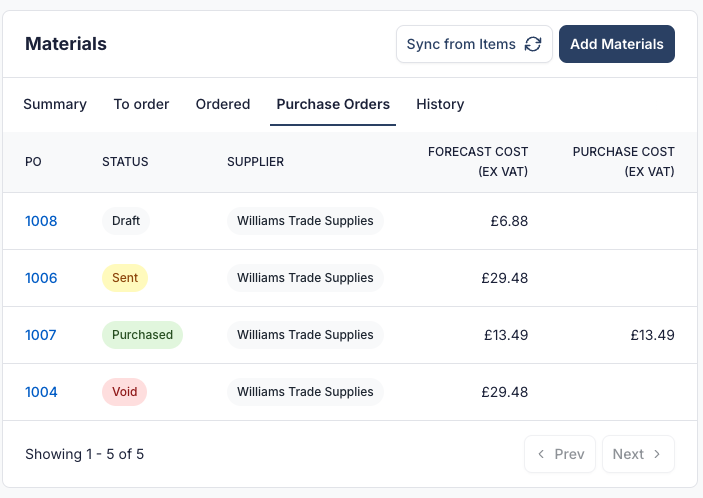Open purchase order 1004 link
This screenshot has width=703, height=498.
tap(41, 392)
